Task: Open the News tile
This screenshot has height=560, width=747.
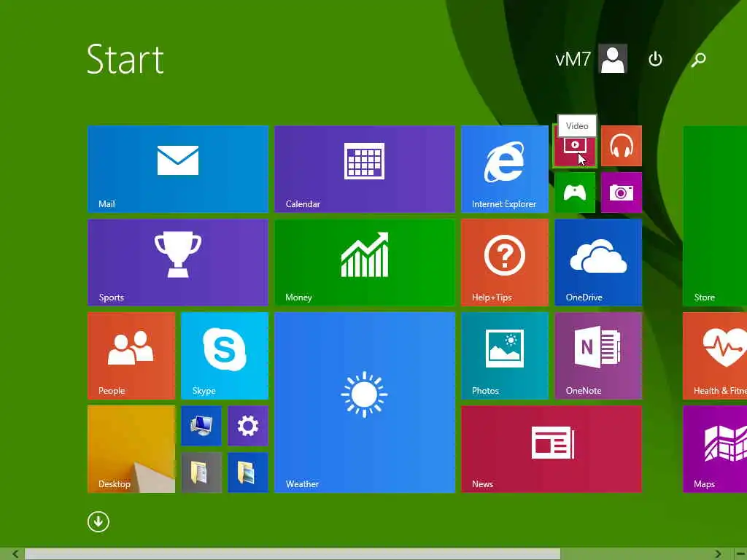Action: point(551,449)
